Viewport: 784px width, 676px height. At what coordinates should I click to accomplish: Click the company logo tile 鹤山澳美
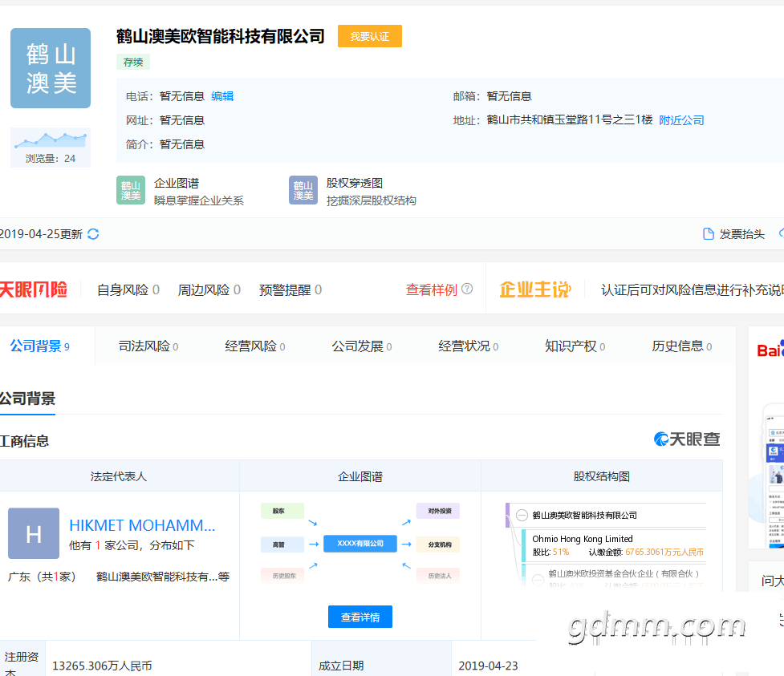(x=51, y=68)
